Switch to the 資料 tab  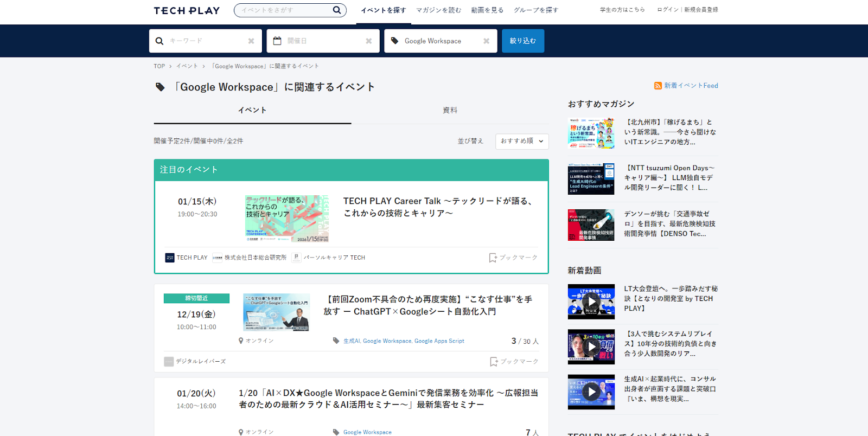pos(450,110)
